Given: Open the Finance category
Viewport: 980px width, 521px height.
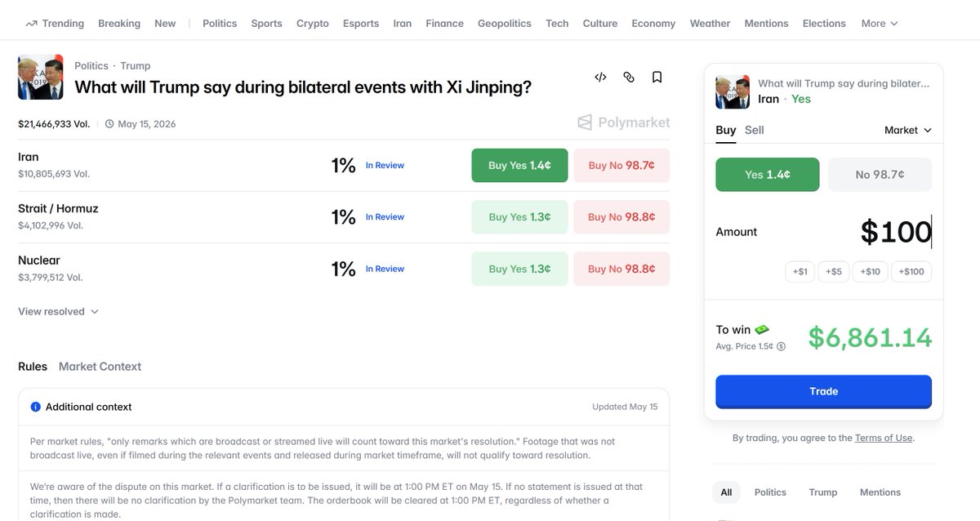Looking at the screenshot, I should point(444,24).
